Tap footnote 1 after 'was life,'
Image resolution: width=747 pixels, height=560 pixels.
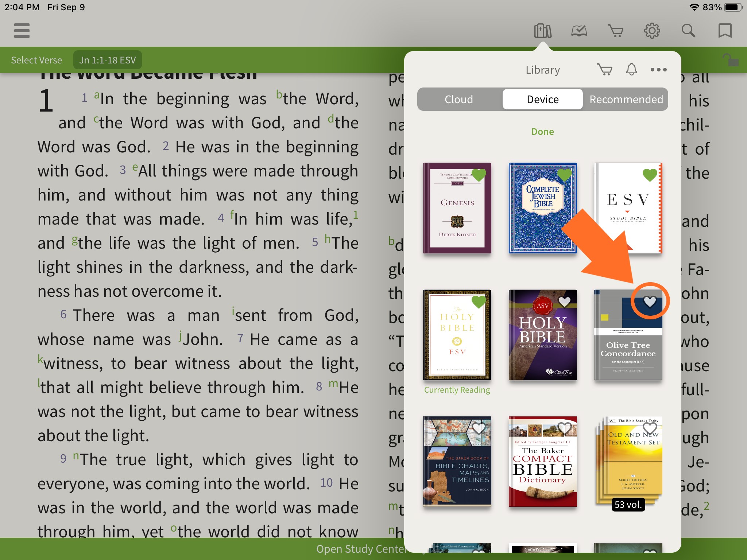(356, 214)
